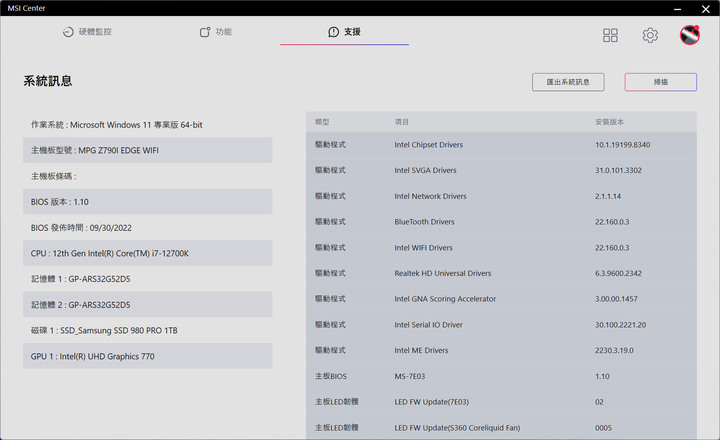Click the 安裝版本 column header
Viewport: 720px width, 440px height.
[x=609, y=122]
